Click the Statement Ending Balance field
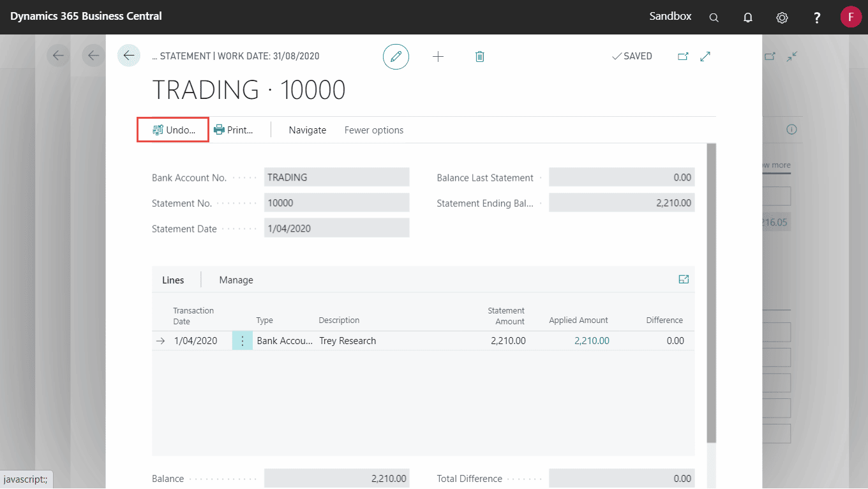Image resolution: width=868 pixels, height=489 pixels. (x=622, y=203)
